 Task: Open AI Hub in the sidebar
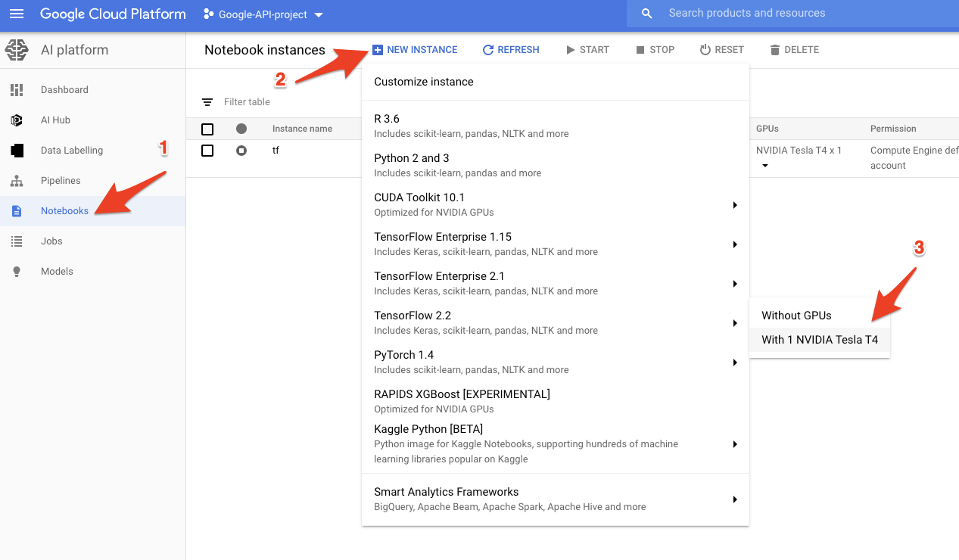pyautogui.click(x=92, y=120)
